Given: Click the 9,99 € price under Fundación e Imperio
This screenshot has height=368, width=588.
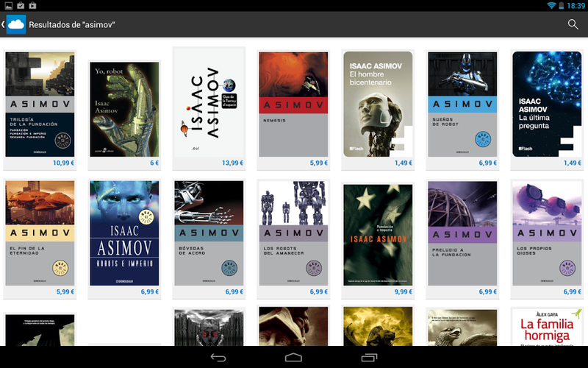Looking at the screenshot, I should click(x=403, y=291).
